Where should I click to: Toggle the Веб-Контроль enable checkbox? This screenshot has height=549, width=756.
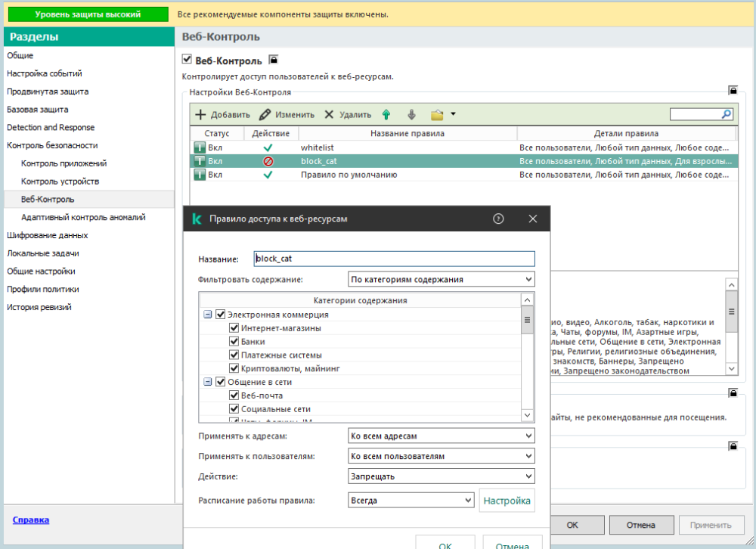(187, 60)
